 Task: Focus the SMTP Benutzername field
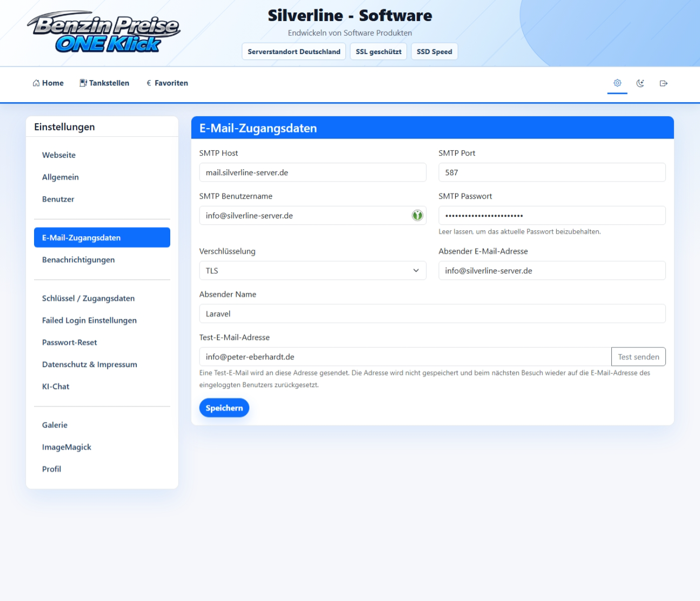312,216
